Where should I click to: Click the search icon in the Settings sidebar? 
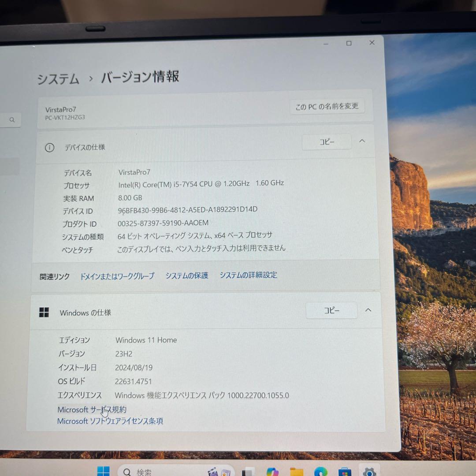[11, 119]
